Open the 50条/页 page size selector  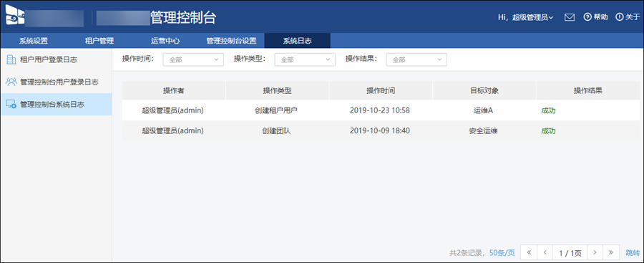502,253
